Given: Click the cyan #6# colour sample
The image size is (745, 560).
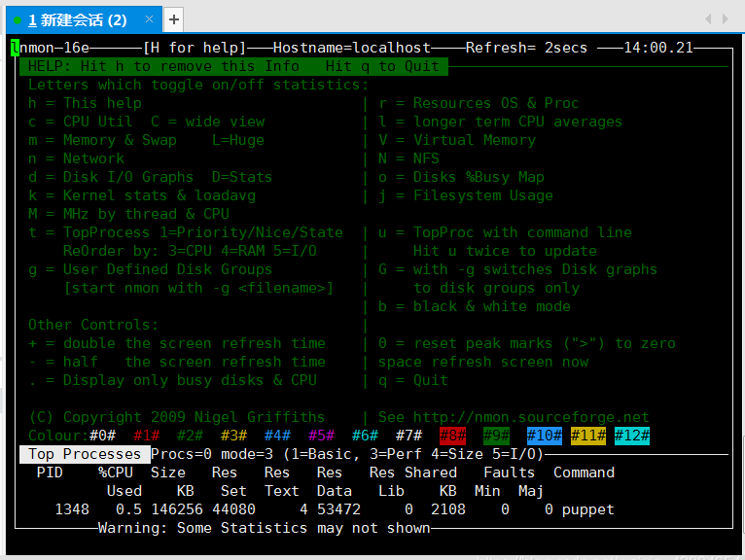Looking at the screenshot, I should pos(365,436).
